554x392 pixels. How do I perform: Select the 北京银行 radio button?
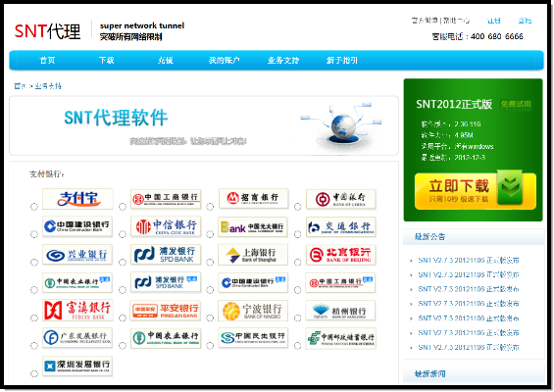click(297, 262)
